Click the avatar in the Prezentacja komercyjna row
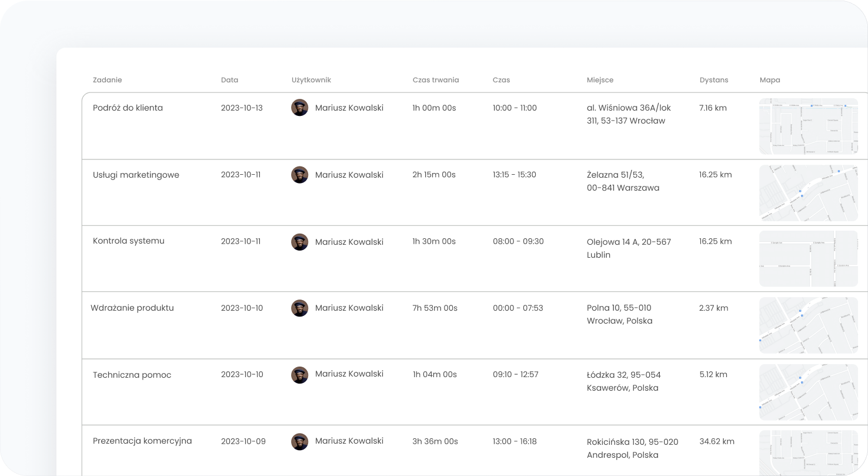This screenshot has height=476, width=868. (x=300, y=442)
